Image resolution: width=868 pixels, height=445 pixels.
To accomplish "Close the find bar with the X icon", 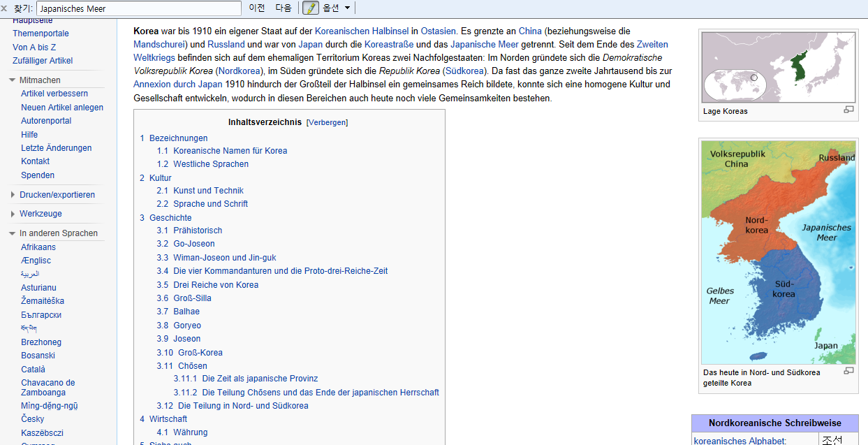I will coord(5,8).
